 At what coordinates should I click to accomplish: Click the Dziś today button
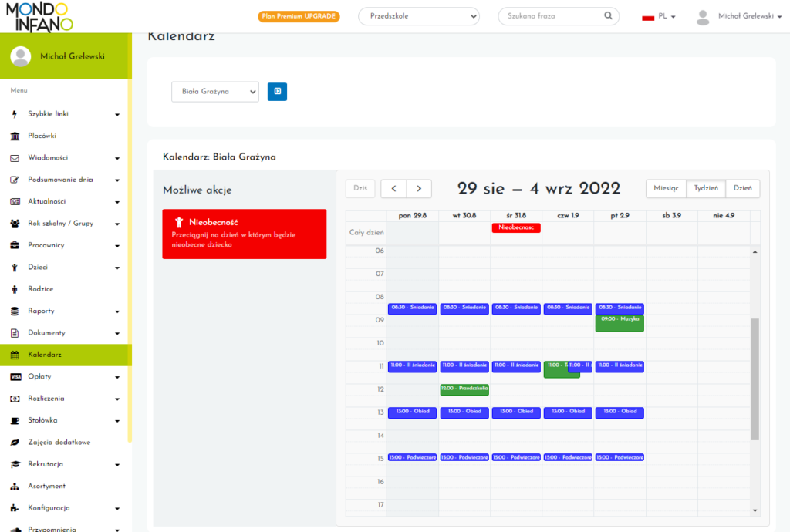(360, 188)
